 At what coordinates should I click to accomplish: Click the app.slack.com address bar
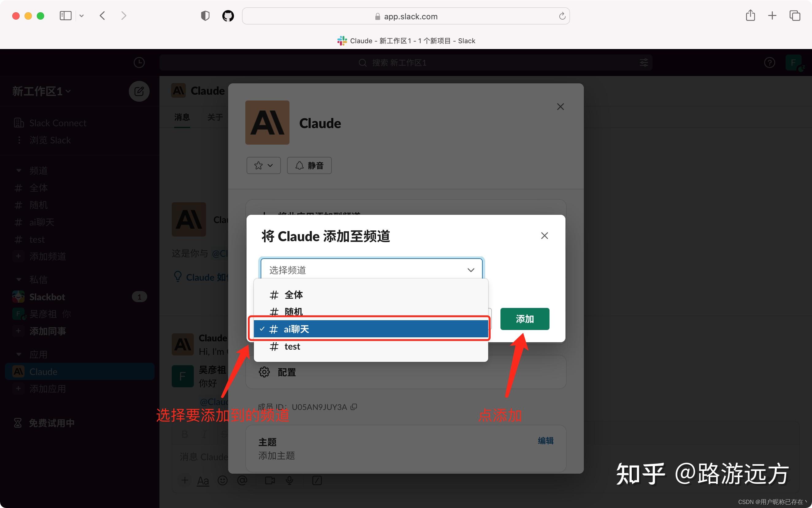(406, 16)
